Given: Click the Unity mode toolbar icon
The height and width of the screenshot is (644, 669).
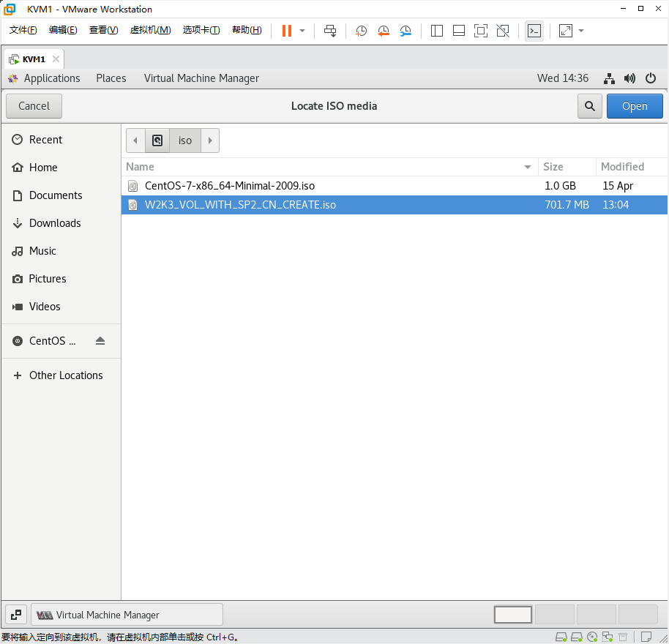Looking at the screenshot, I should [503, 31].
